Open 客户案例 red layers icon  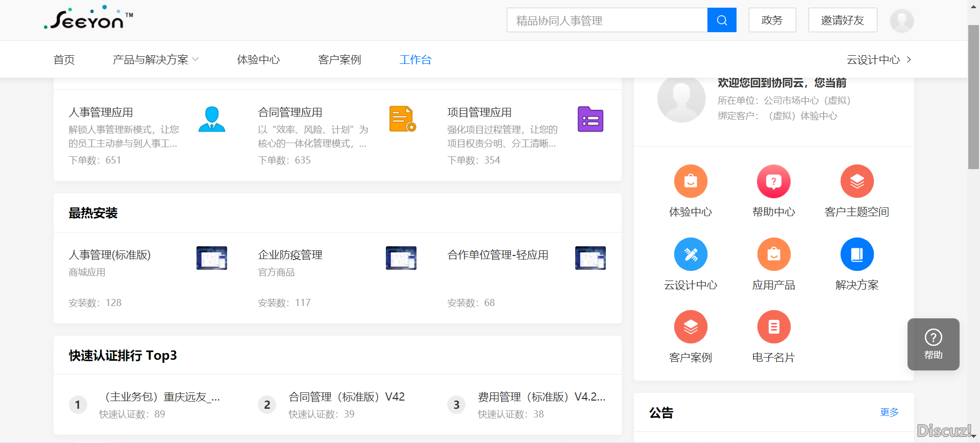pyautogui.click(x=691, y=327)
